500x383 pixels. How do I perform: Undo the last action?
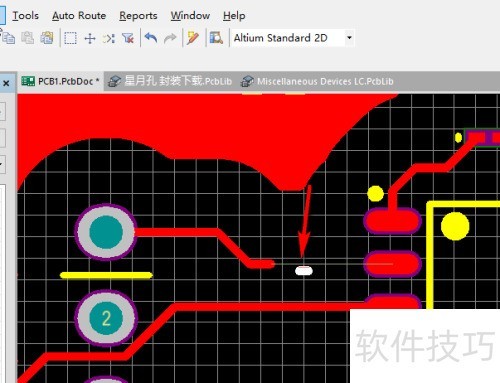(x=151, y=38)
